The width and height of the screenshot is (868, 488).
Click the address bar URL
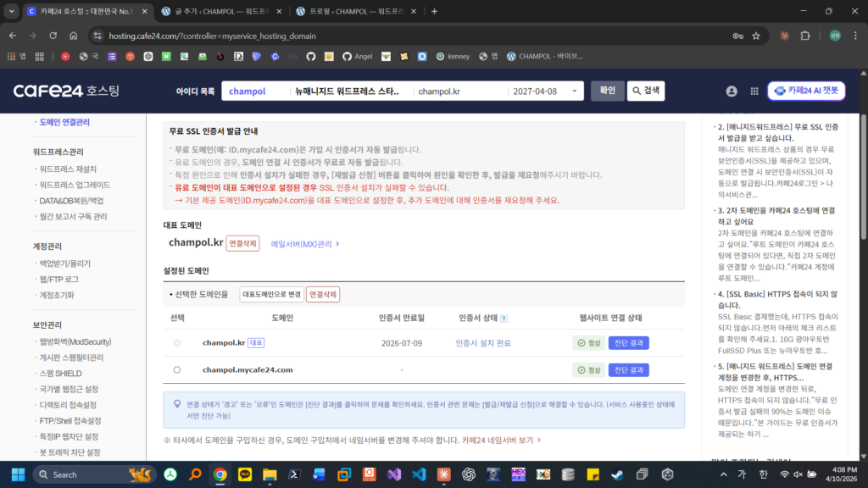coord(212,36)
